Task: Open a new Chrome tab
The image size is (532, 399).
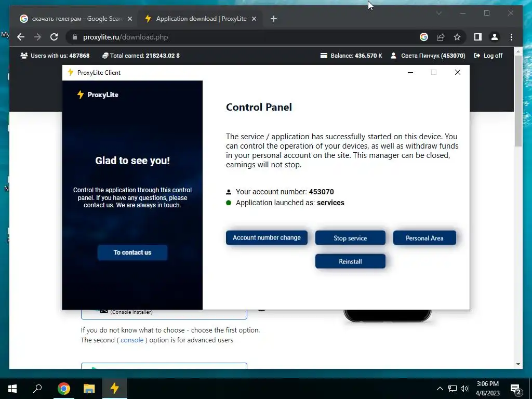Action: (x=274, y=19)
